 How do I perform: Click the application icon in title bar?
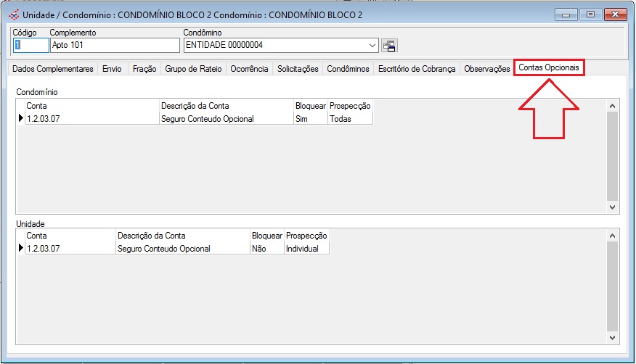pos(13,15)
